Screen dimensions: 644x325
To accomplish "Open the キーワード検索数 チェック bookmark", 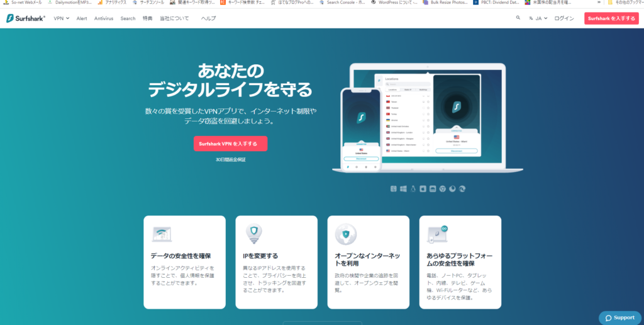I will (242, 3).
